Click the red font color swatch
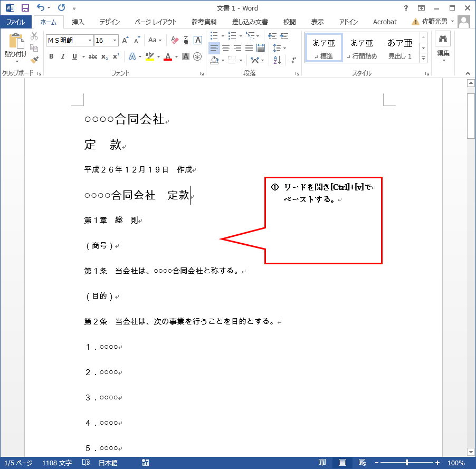Viewport: 476px width, 469px height. point(168,56)
